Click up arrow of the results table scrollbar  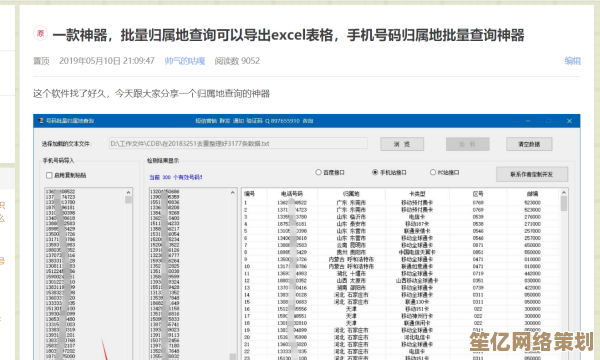[564, 192]
